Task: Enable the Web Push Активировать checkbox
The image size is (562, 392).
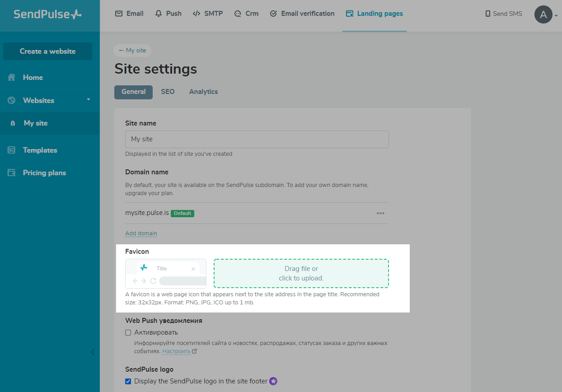Action: [x=128, y=333]
